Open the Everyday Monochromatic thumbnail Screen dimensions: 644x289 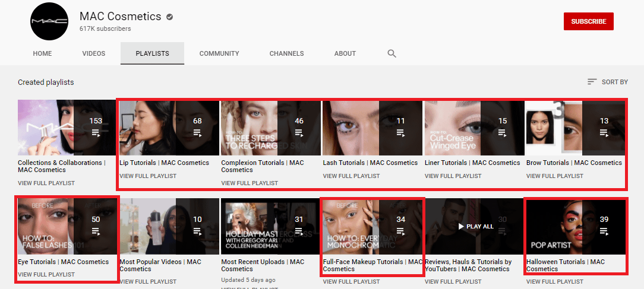[x=372, y=226]
